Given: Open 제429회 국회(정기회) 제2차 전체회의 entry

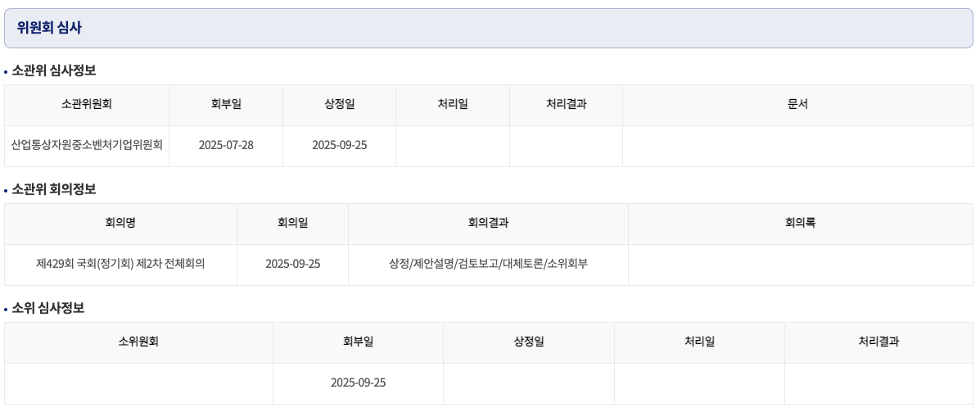Looking at the screenshot, I should 120,264.
